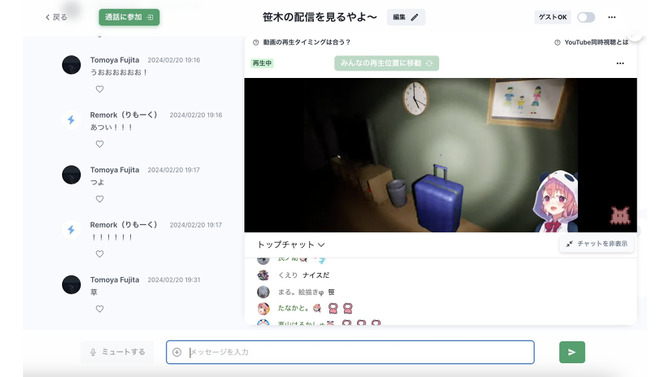Like the うおおおおお！ message
This screenshot has height=377, width=670.
pos(100,89)
